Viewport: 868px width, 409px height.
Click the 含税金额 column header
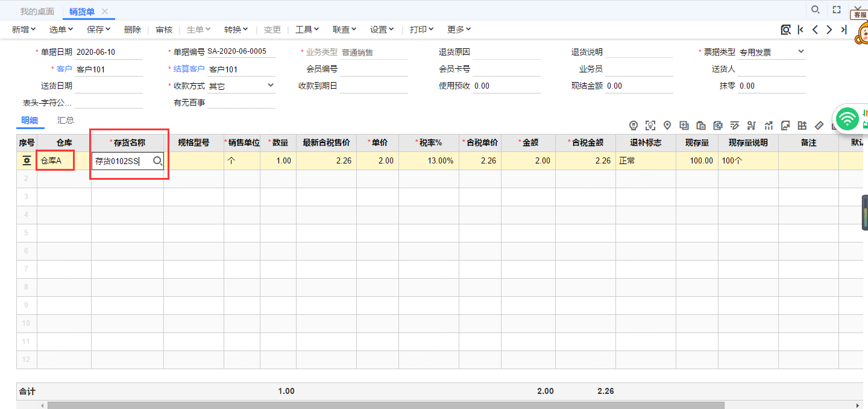[x=585, y=143]
